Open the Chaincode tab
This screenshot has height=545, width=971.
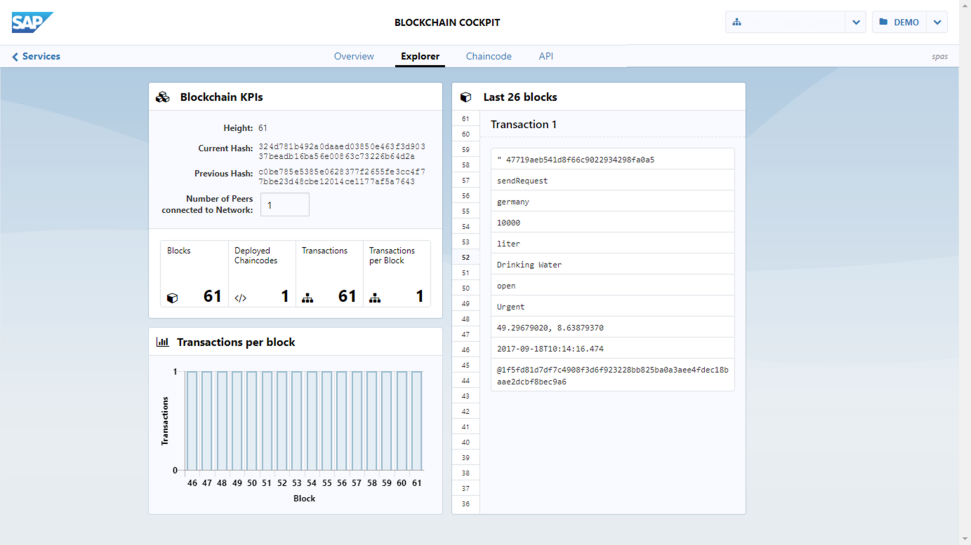pos(489,56)
